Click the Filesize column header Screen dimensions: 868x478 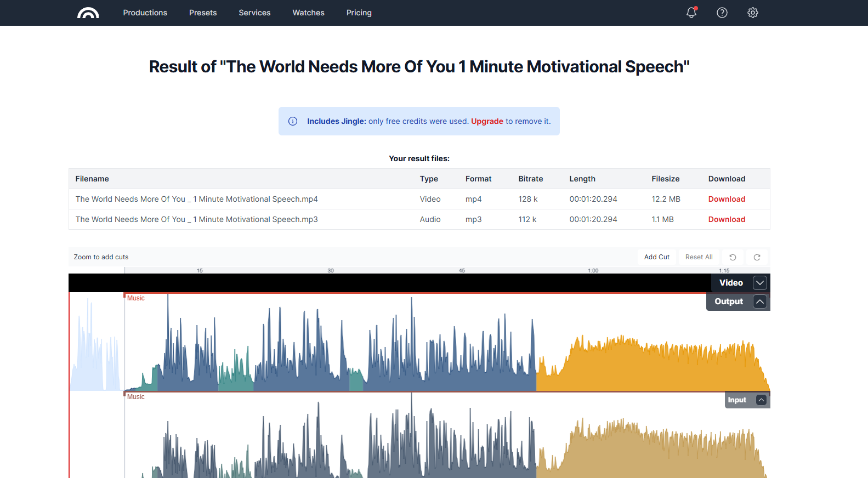pos(666,179)
